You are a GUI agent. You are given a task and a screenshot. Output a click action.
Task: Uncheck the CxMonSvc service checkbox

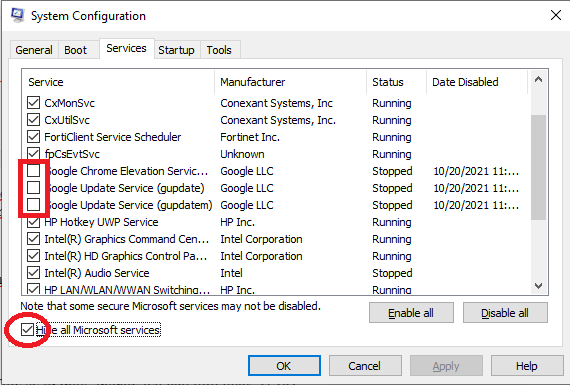coord(33,103)
